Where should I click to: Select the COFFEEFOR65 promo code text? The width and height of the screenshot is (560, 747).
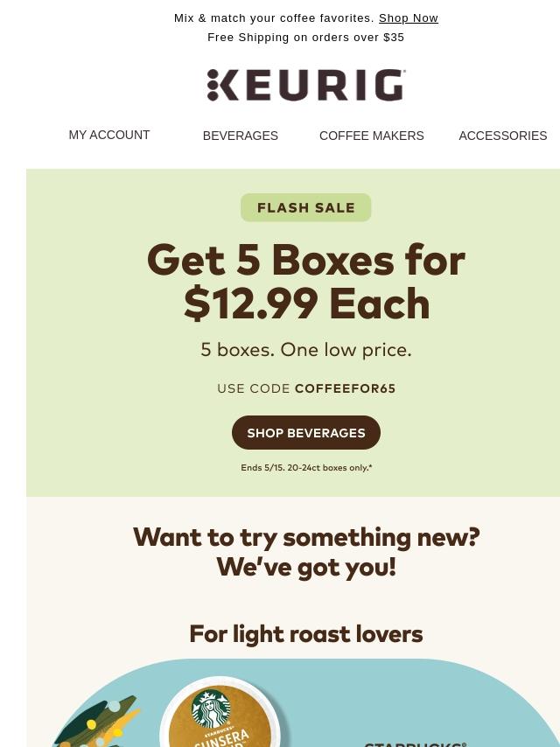[345, 388]
